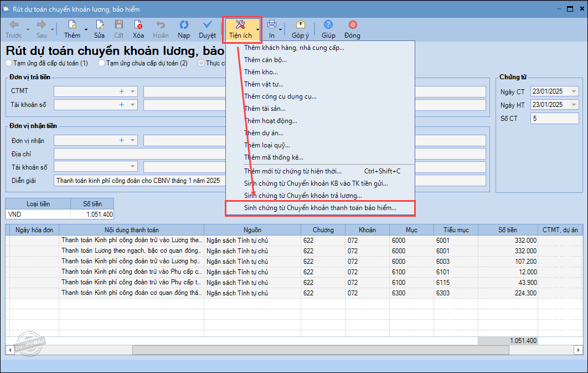Go to previous record with Trước
Screen dimensions: 588x373
pos(13,29)
